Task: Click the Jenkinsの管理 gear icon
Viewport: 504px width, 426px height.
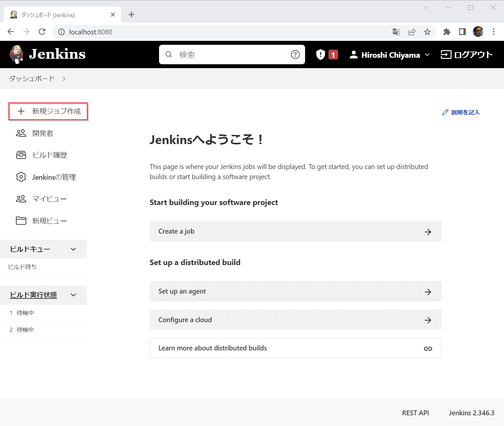Action: [21, 177]
